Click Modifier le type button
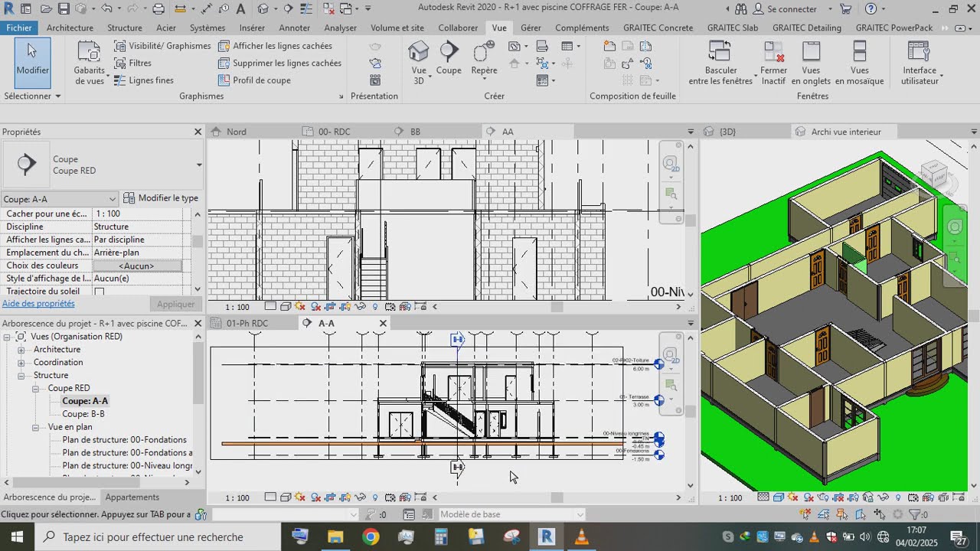Viewport: 980px width, 551px height. click(x=161, y=198)
